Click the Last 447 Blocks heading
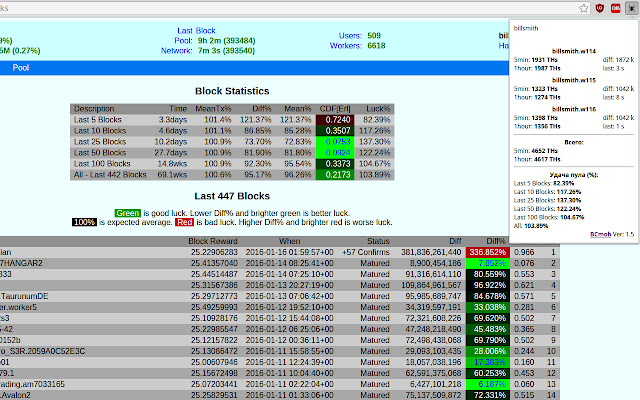This screenshot has height=400, width=640. (x=232, y=196)
